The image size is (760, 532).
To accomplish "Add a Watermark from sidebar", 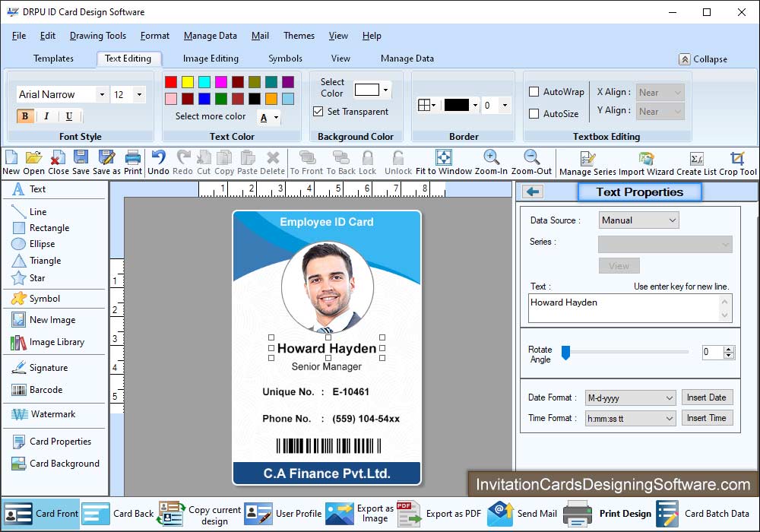I will tap(43, 414).
